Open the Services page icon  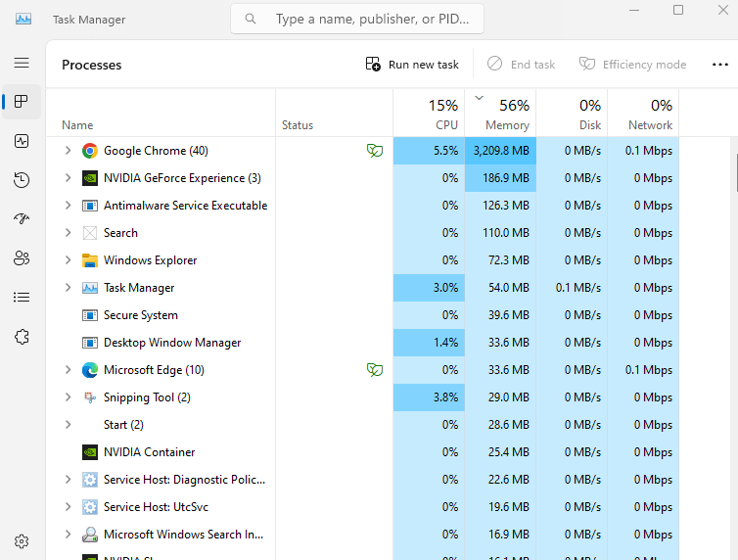click(22, 337)
